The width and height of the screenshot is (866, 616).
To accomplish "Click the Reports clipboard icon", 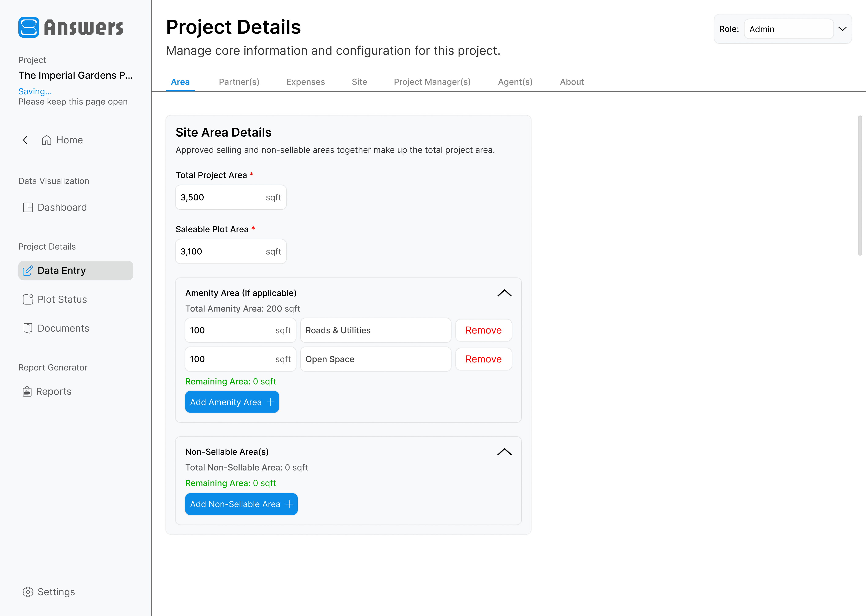I will pyautogui.click(x=27, y=391).
